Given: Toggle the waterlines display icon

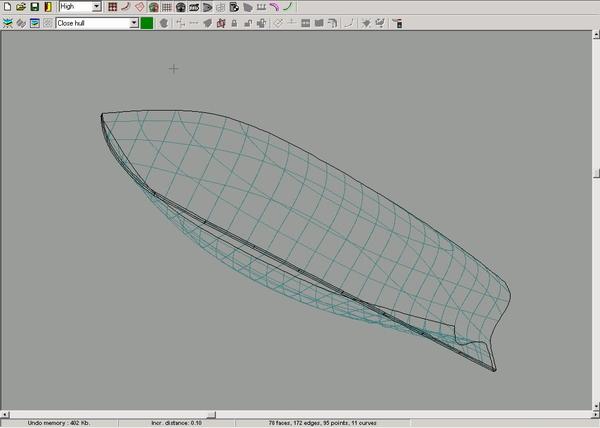Looking at the screenshot, I should point(207,7).
